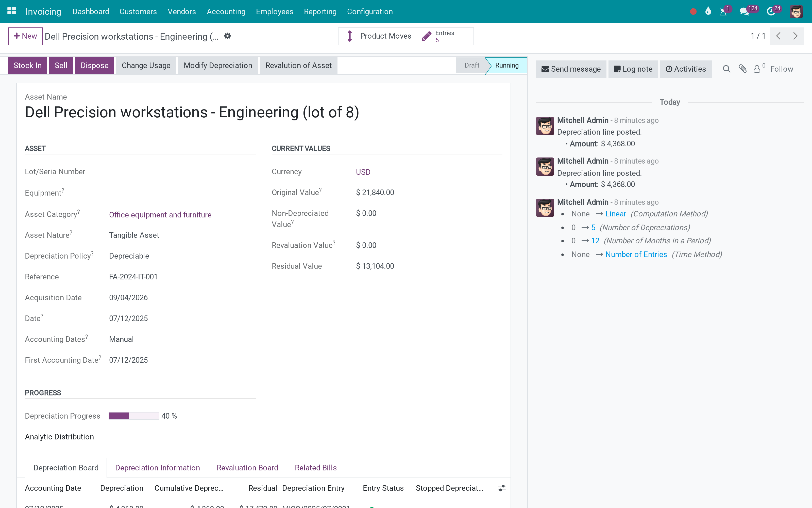Click the Depreciation Progress bar

pos(134,416)
